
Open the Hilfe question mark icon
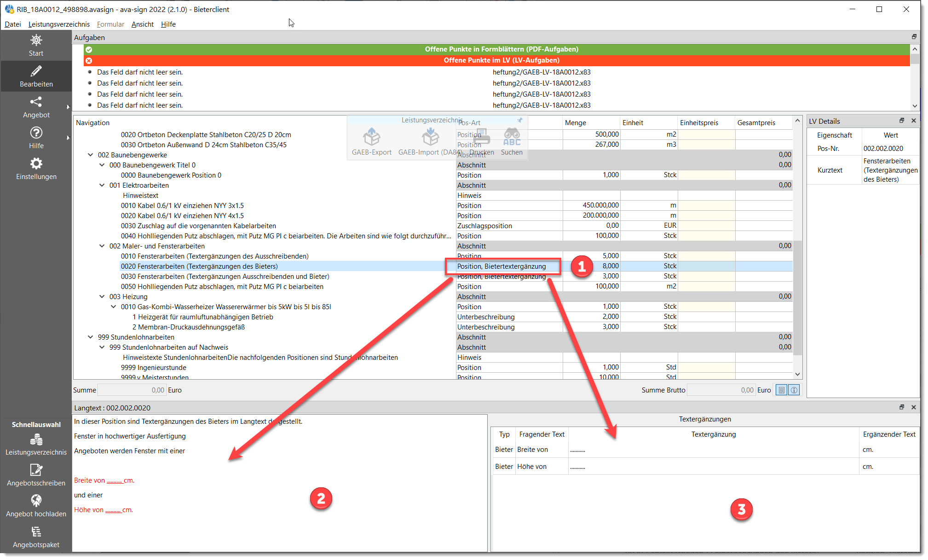point(36,133)
